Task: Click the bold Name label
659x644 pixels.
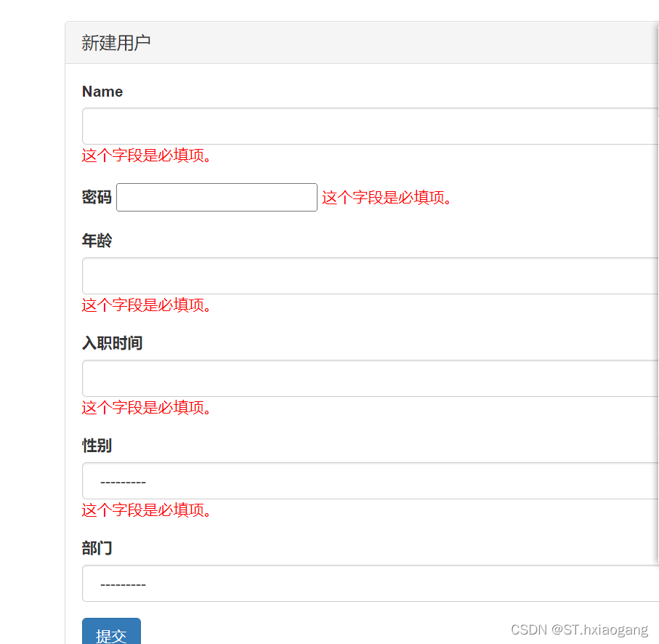Action: tap(102, 92)
